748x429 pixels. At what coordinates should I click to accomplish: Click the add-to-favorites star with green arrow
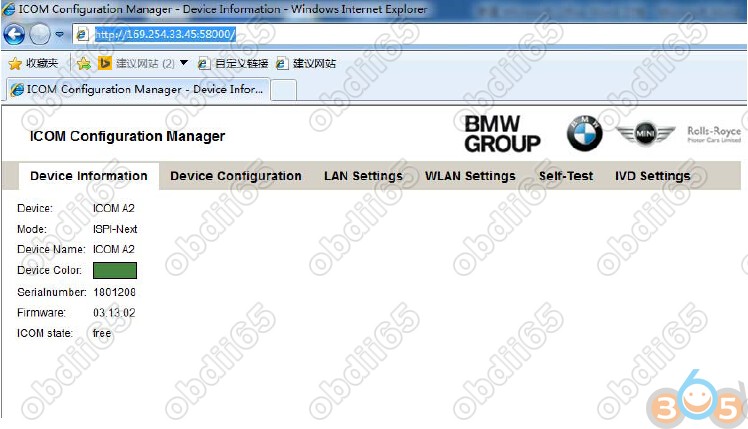[83, 63]
